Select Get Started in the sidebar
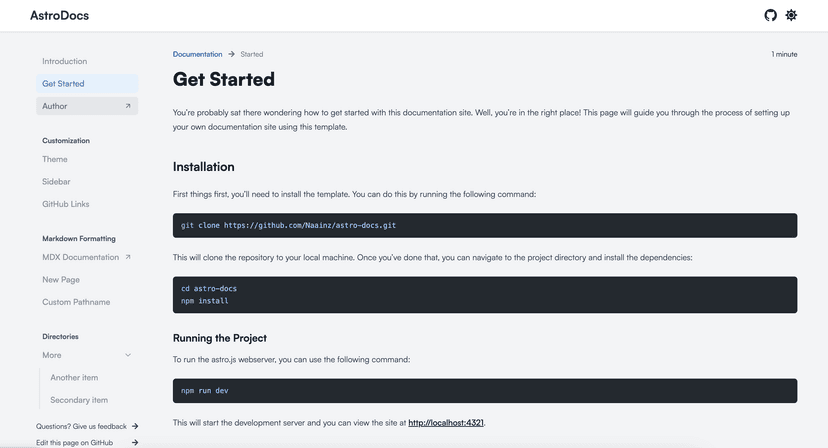Viewport: 828px width, 448px height. pyautogui.click(x=63, y=84)
